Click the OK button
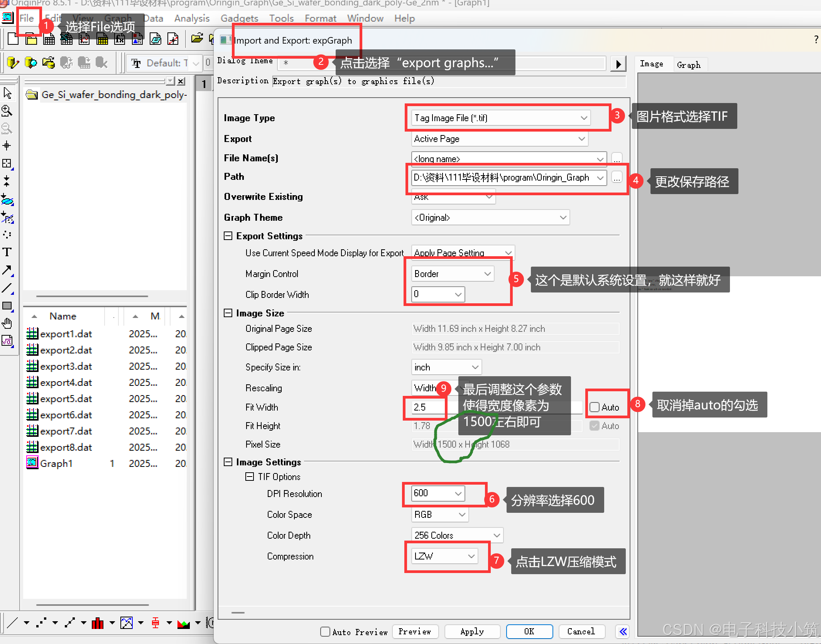Screen dimensions: 821x644 (529, 631)
